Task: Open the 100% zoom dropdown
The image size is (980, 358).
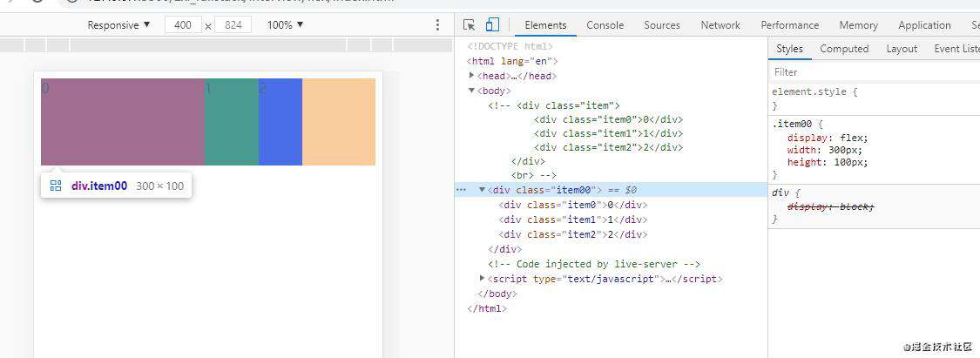Action: tap(285, 25)
